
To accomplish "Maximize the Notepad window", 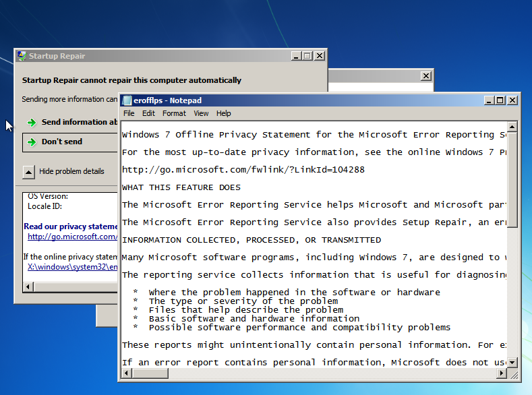I will pyautogui.click(x=500, y=100).
